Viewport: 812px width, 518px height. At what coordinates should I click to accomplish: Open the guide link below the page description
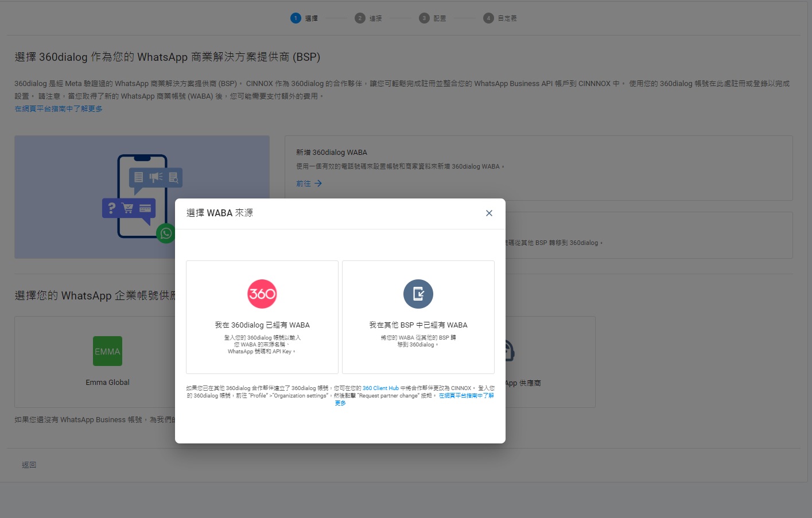pos(59,109)
